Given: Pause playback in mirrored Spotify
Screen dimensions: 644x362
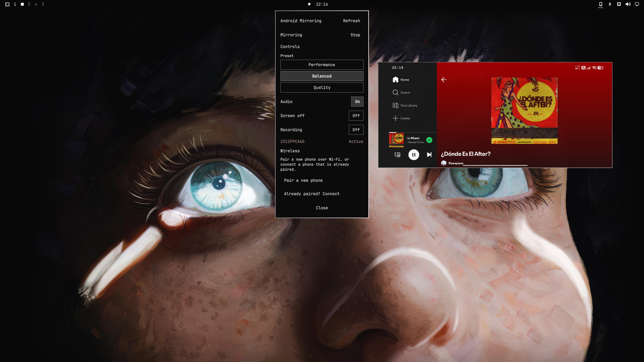Looking at the screenshot, I should click(414, 155).
